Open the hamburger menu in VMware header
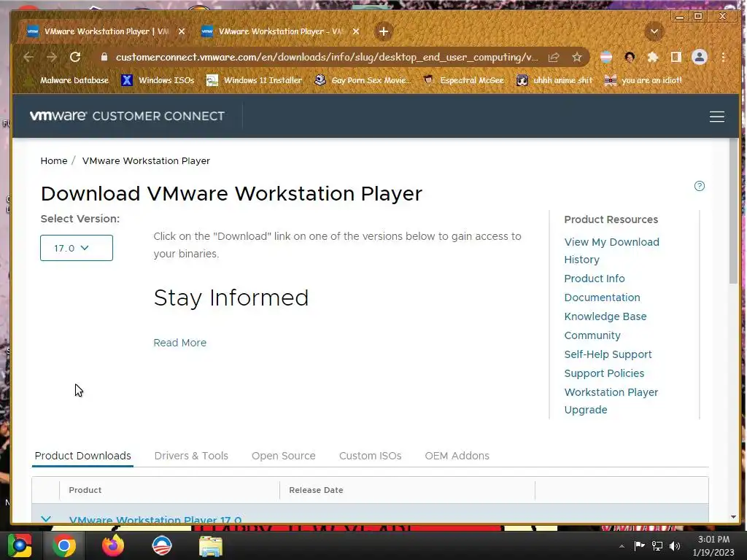 click(x=716, y=117)
